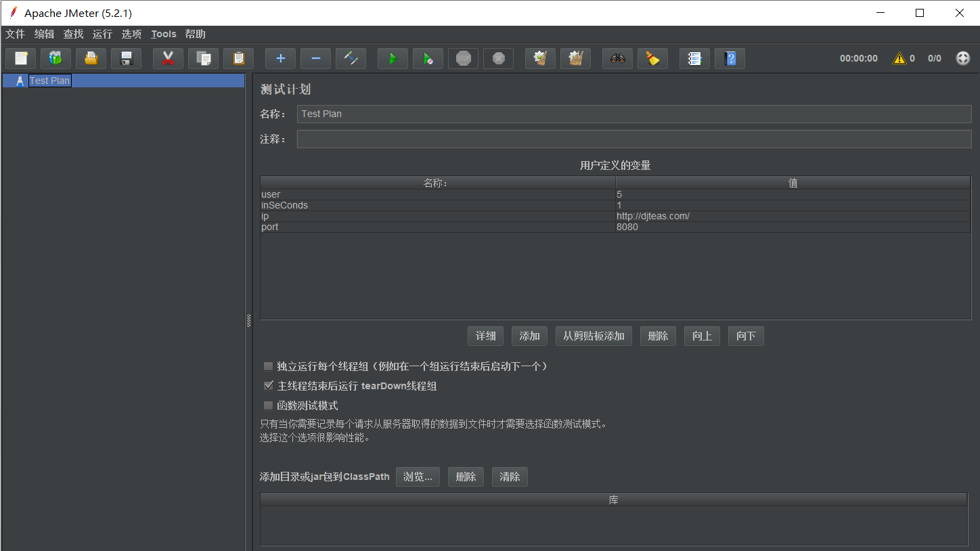Screen dimensions: 980x551
Task: Select the port variable name cell
Action: point(438,227)
